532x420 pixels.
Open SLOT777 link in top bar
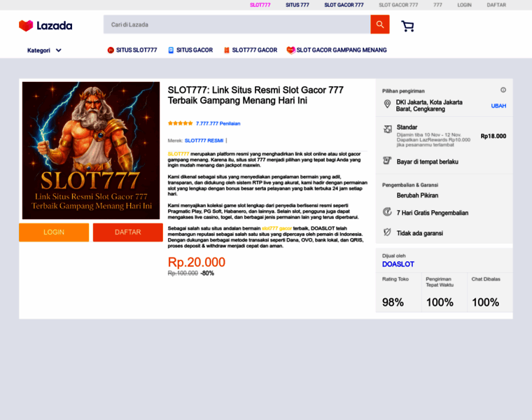pyautogui.click(x=260, y=5)
